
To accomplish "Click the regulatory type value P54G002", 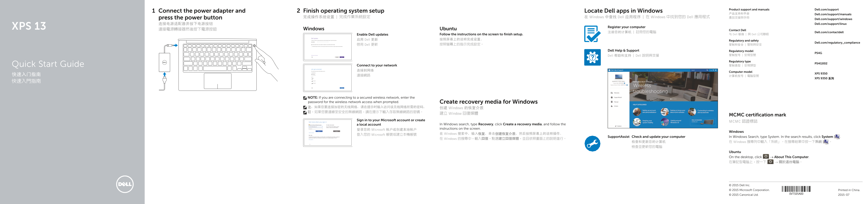I will (x=820, y=63).
